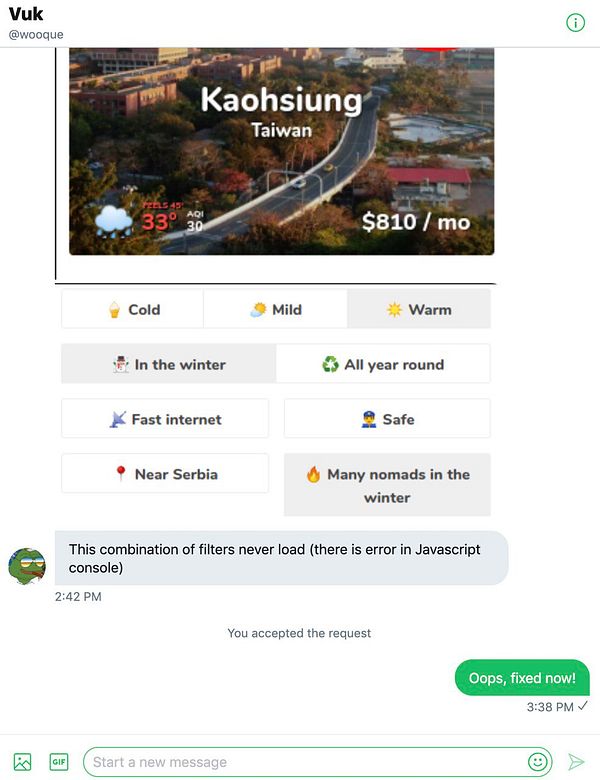Open the Kaohsiung Taiwan city card image

click(x=282, y=151)
